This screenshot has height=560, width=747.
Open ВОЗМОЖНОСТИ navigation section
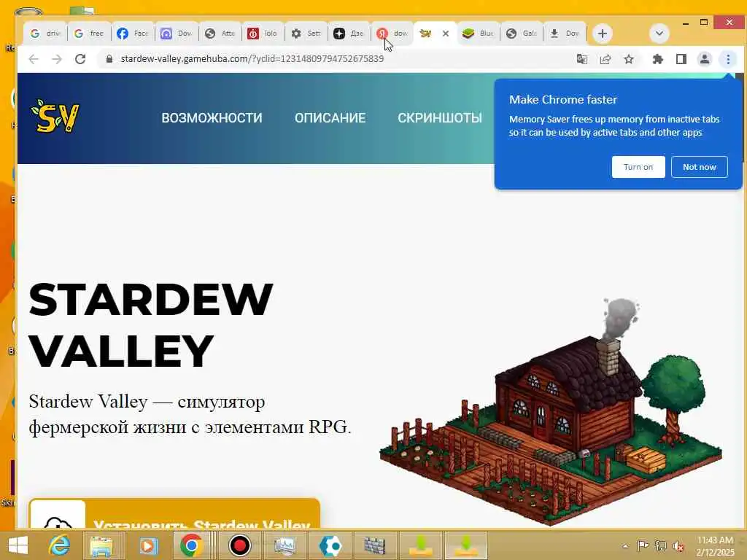point(212,118)
